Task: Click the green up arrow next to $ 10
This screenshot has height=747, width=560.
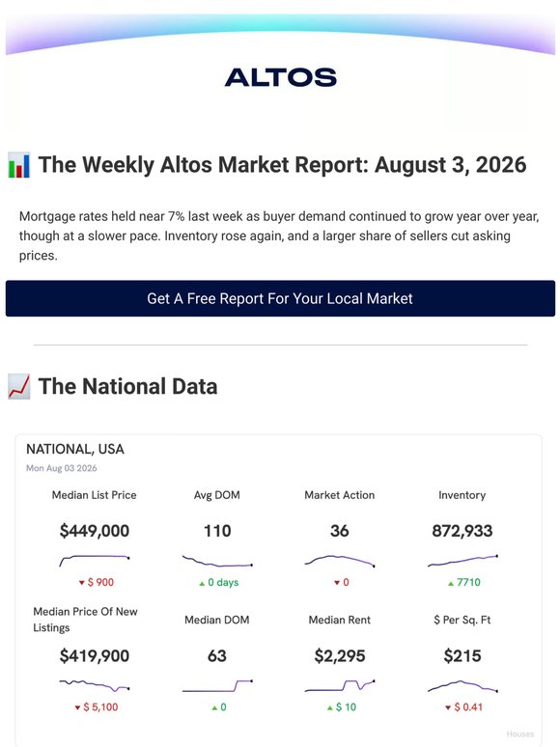Action: [330, 708]
